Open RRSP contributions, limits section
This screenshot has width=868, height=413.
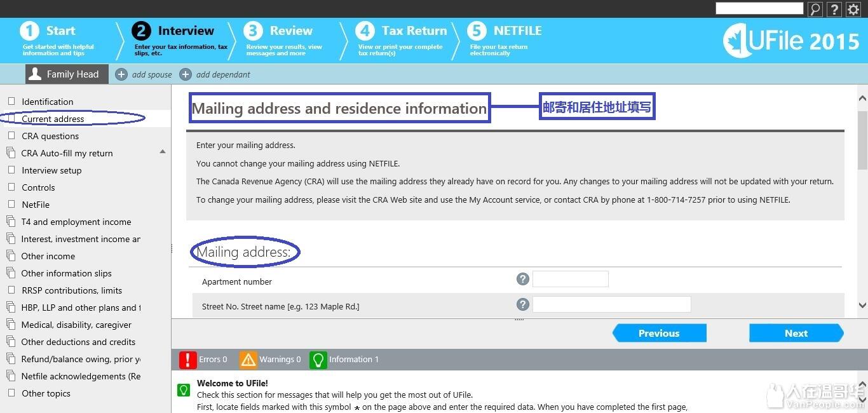tap(72, 290)
